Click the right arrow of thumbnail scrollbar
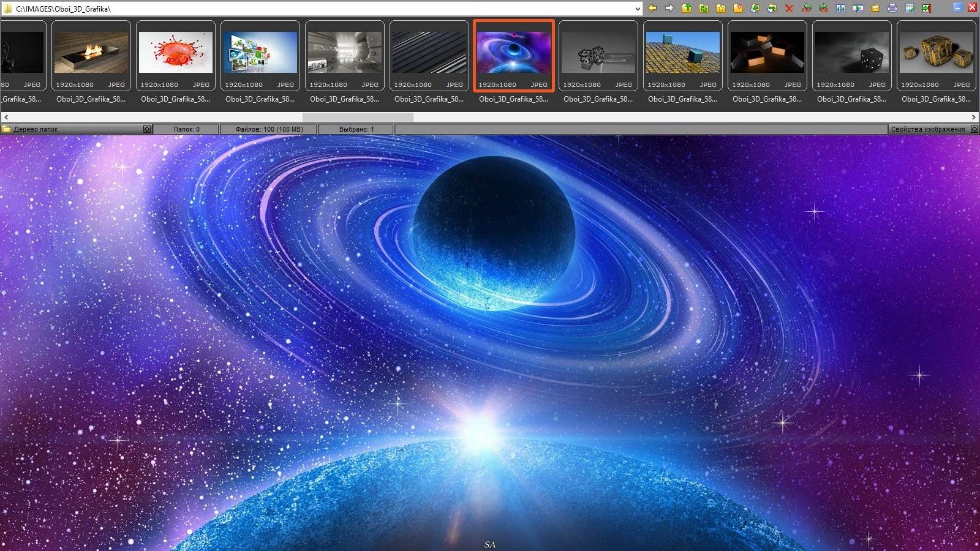The height and width of the screenshot is (551, 980). [x=974, y=117]
